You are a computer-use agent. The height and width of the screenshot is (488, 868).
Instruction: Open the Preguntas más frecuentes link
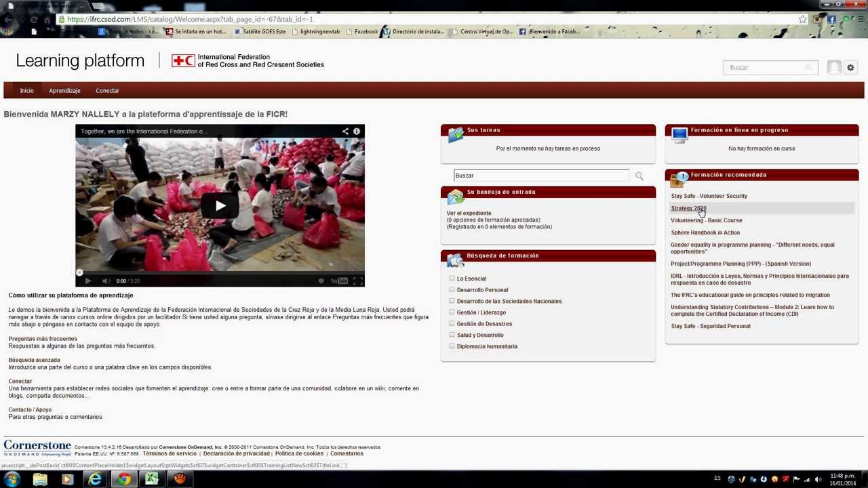43,338
